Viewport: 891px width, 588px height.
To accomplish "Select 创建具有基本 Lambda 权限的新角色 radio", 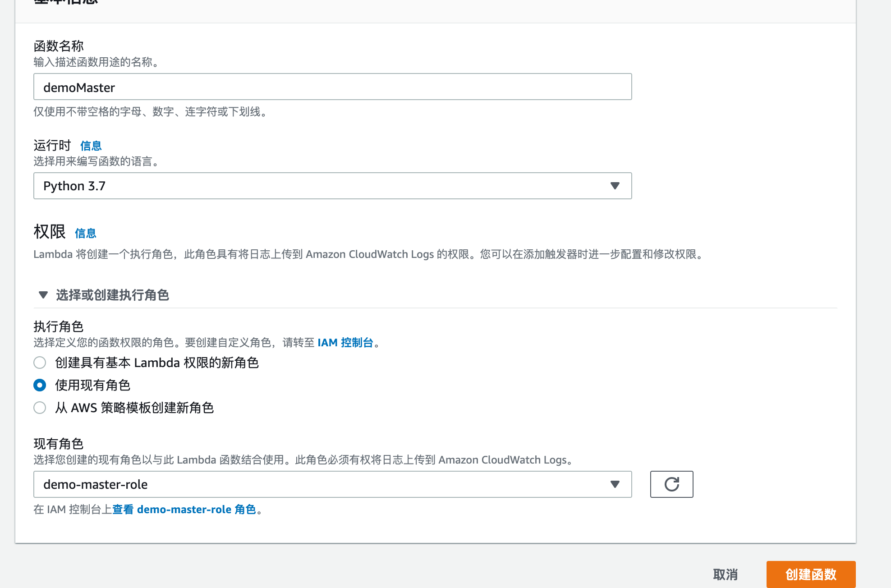I will (40, 363).
